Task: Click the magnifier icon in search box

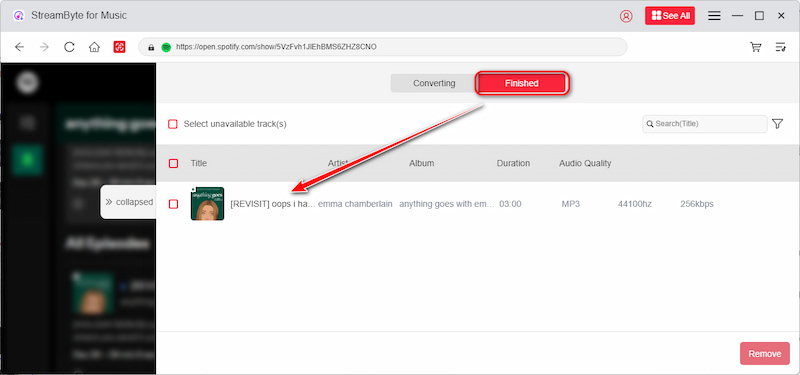Action: [x=650, y=124]
